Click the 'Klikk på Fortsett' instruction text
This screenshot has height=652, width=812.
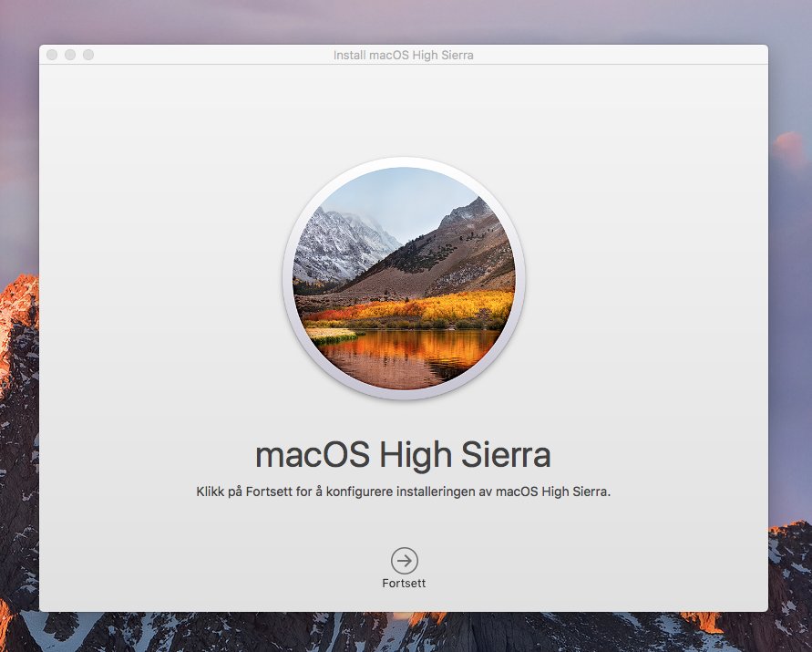click(404, 492)
